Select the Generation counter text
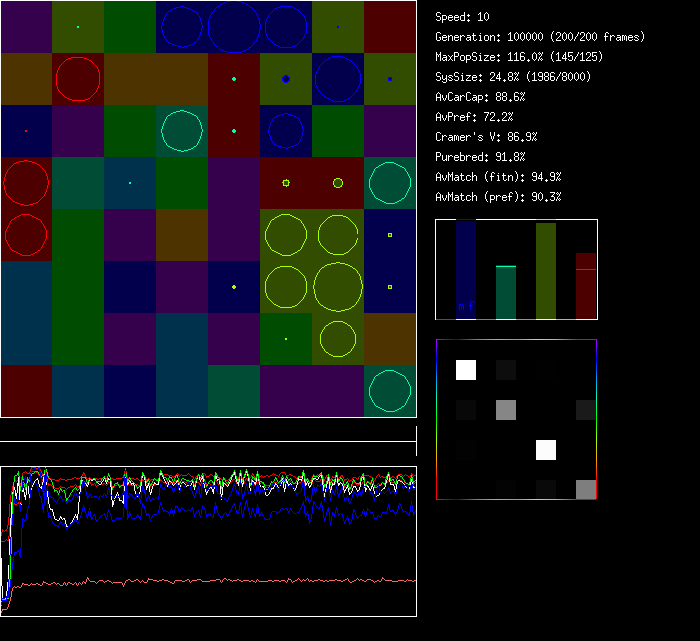The height and width of the screenshot is (641, 700). point(540,37)
